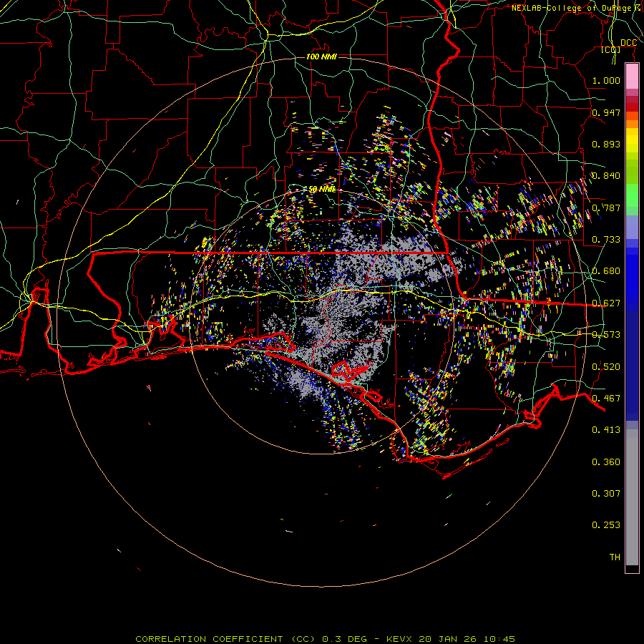
Task: Click the NEXLAB-College of DuPage credit text
Action: click(x=577, y=8)
